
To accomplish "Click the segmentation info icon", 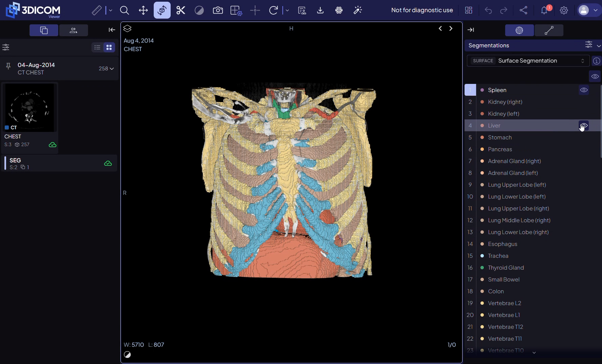I will tap(597, 61).
